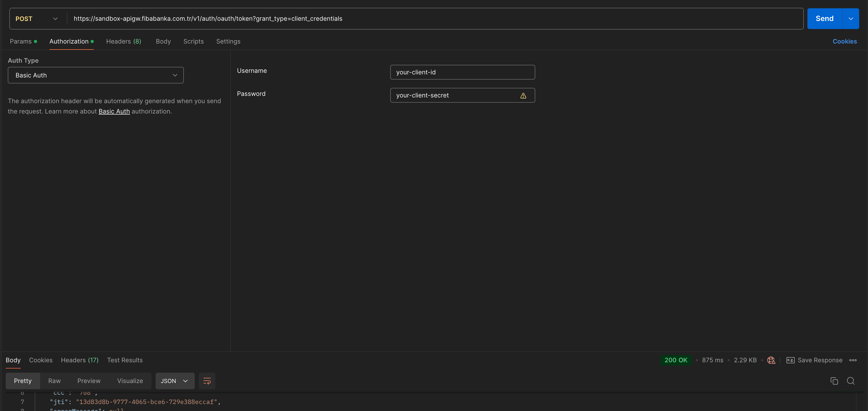The image size is (868, 411).
Task: Toggle word wrap in response viewer
Action: [x=207, y=381]
